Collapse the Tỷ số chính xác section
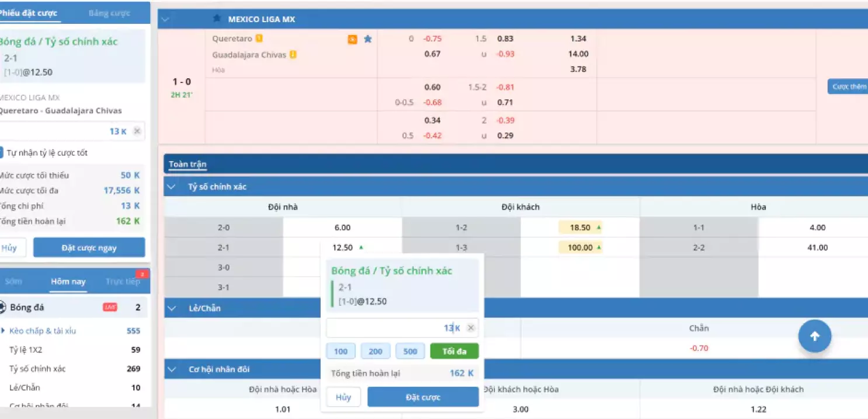This screenshot has height=419, width=868. click(171, 187)
